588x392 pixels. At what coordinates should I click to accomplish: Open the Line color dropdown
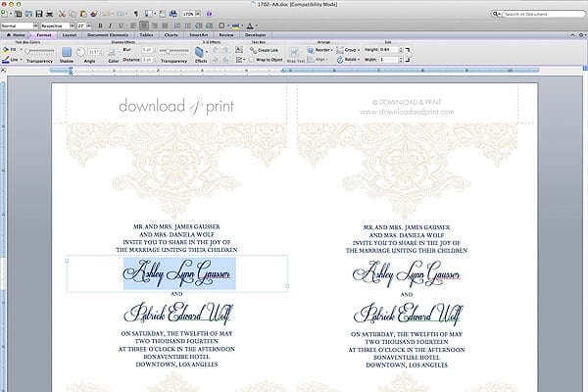coord(22,60)
